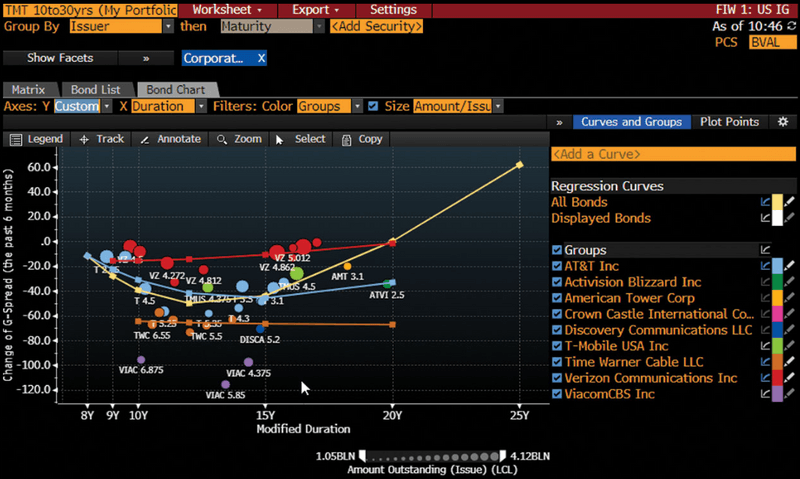Toggle curve icon for Activision Blizzard Inc

(x=765, y=282)
